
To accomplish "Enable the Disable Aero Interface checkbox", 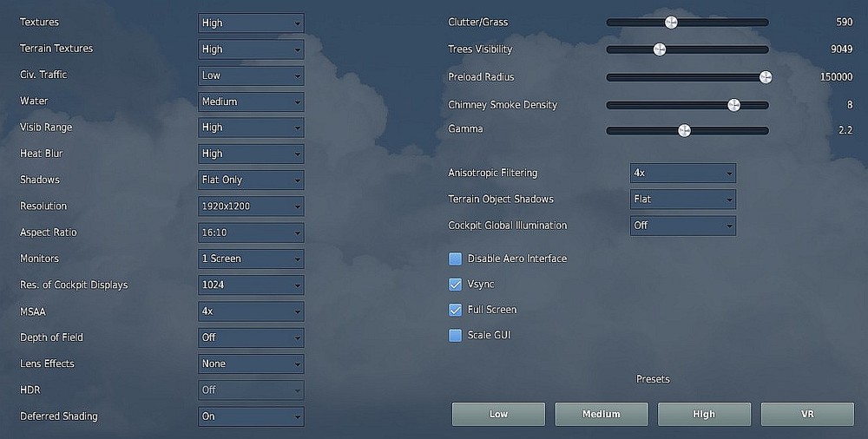I will click(x=455, y=259).
